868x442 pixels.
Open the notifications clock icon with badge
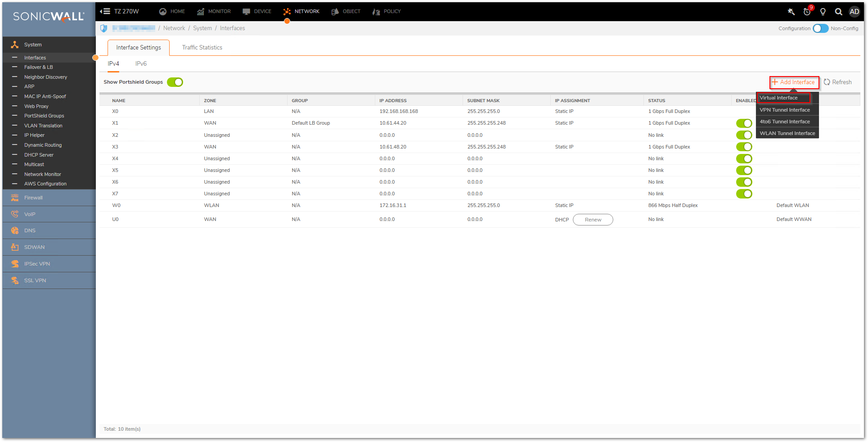807,12
